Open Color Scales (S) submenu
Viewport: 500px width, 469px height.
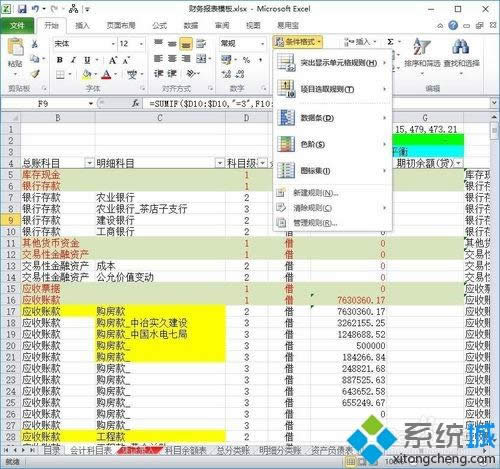(332, 144)
